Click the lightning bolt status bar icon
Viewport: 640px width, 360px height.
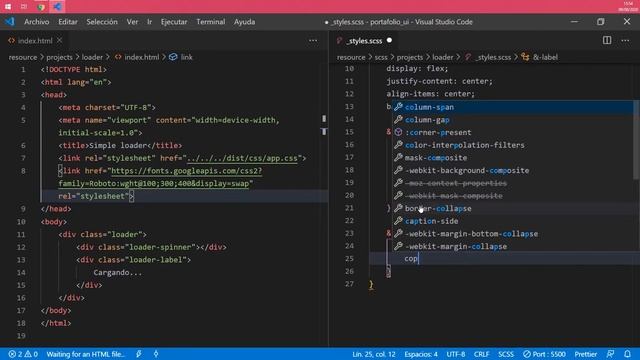point(139,354)
